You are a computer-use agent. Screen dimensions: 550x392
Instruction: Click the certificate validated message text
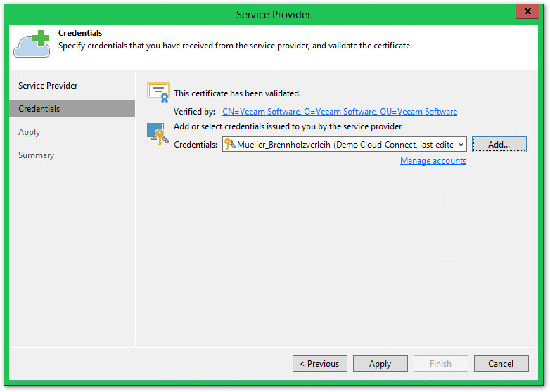click(x=237, y=93)
